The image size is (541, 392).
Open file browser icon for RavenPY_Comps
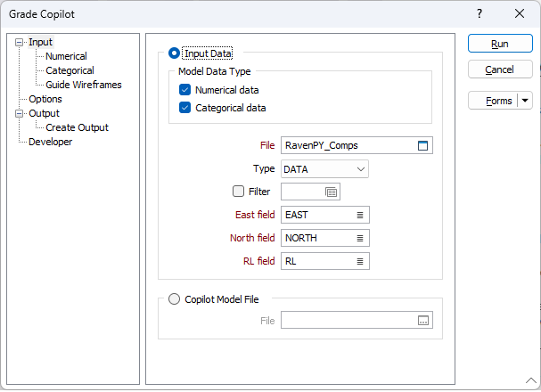coord(422,145)
